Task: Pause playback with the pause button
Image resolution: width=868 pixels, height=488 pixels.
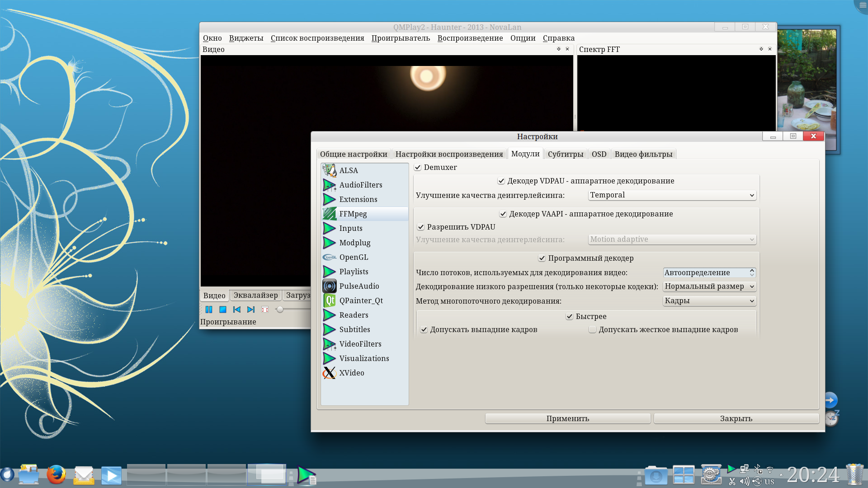Action: (209, 310)
